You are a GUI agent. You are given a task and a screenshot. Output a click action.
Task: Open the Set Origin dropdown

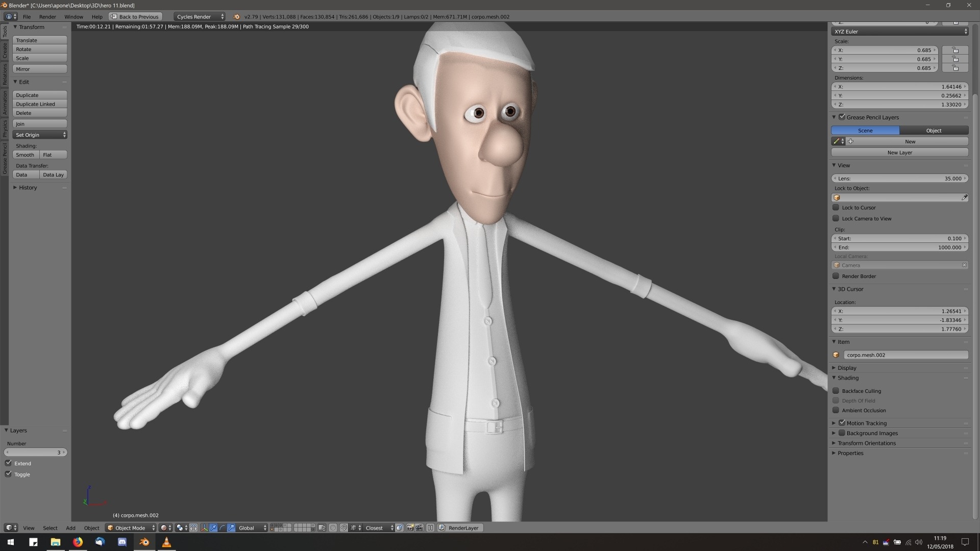click(40, 135)
